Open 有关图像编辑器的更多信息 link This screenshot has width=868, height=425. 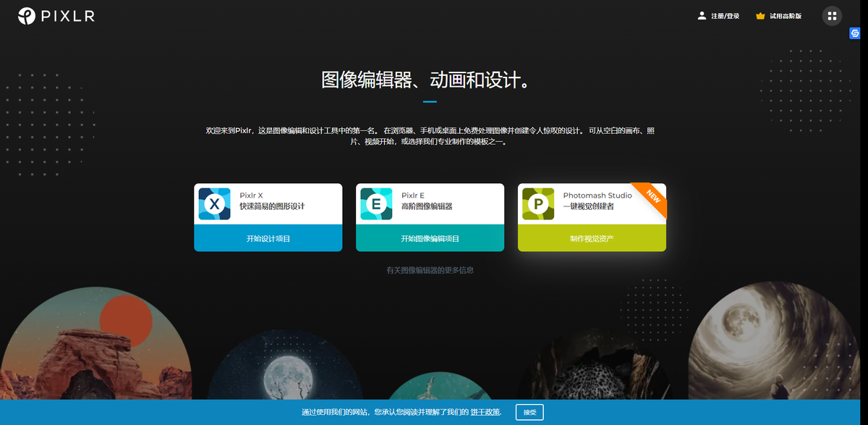tap(430, 270)
